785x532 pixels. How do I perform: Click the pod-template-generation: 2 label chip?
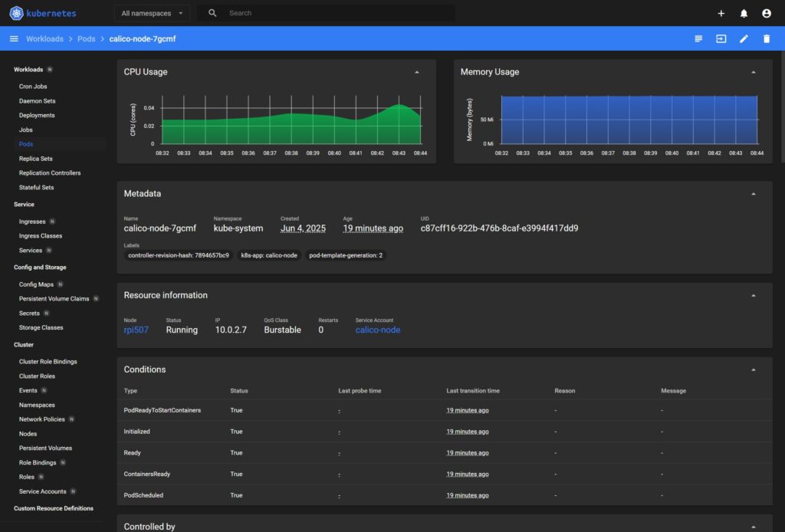346,255
